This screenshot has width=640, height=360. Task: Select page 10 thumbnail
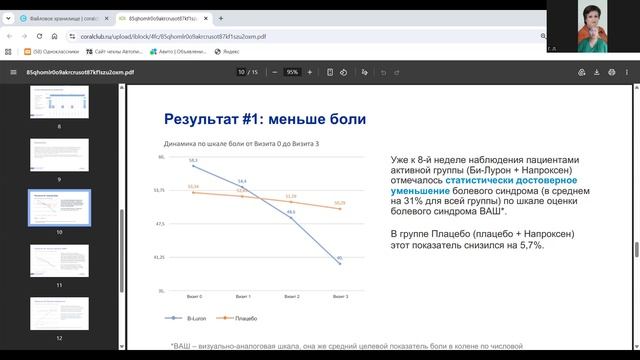[59, 208]
